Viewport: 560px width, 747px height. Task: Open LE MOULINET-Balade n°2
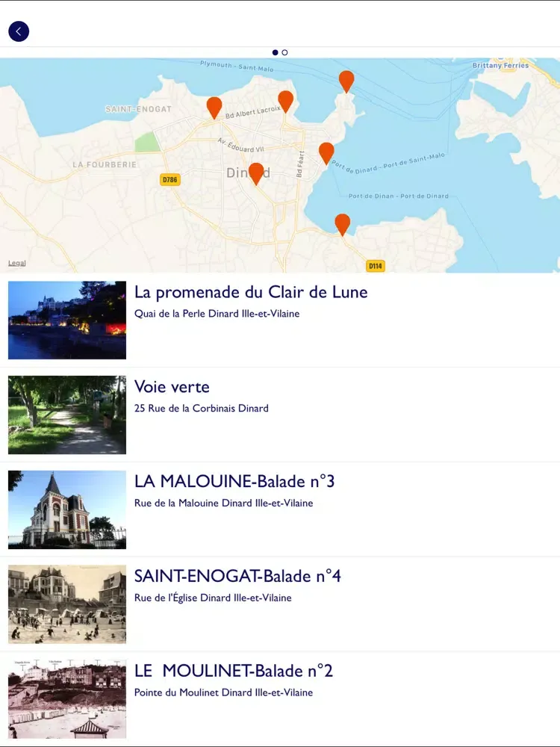pyautogui.click(x=280, y=699)
